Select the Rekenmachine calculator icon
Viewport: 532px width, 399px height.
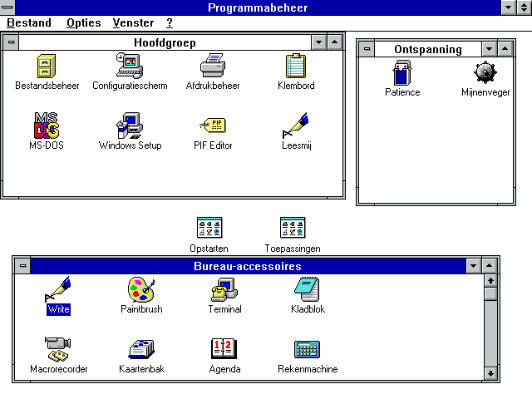(x=307, y=349)
